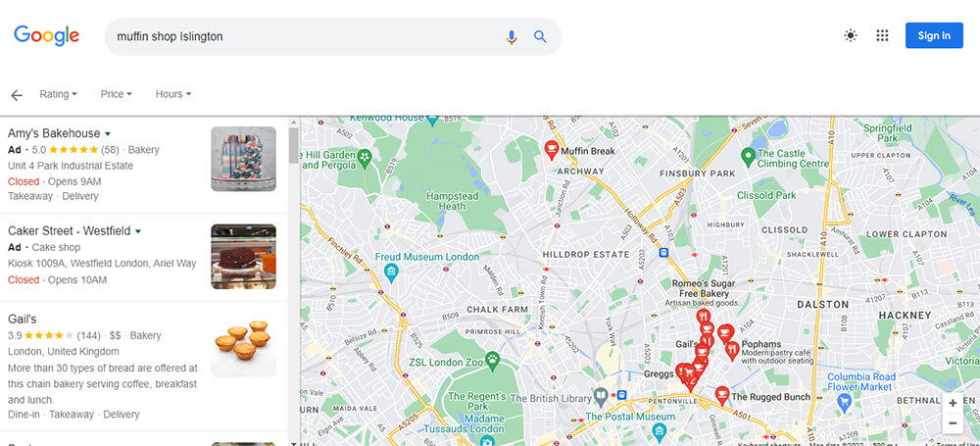The height and width of the screenshot is (446, 980).
Task: Expand ad info arrow beside Caker Street - Westfield
Action: click(138, 231)
